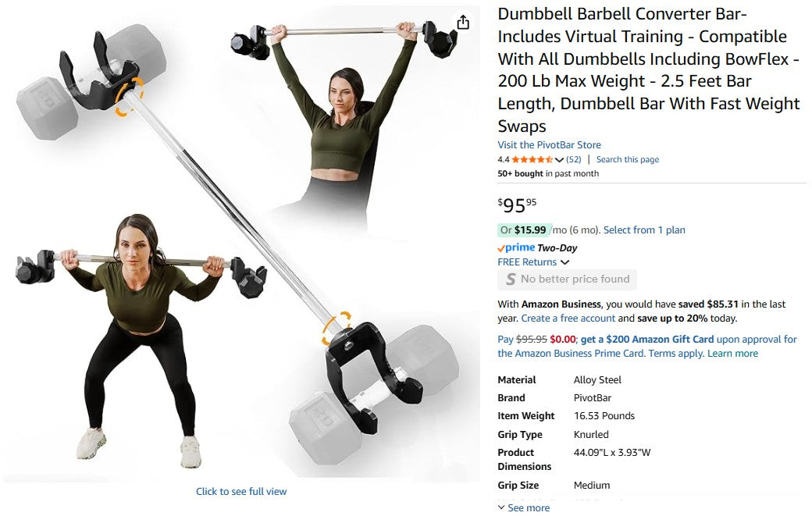Click Select from 1 plan link
Viewport: 812px width, 516px height.
pos(643,230)
